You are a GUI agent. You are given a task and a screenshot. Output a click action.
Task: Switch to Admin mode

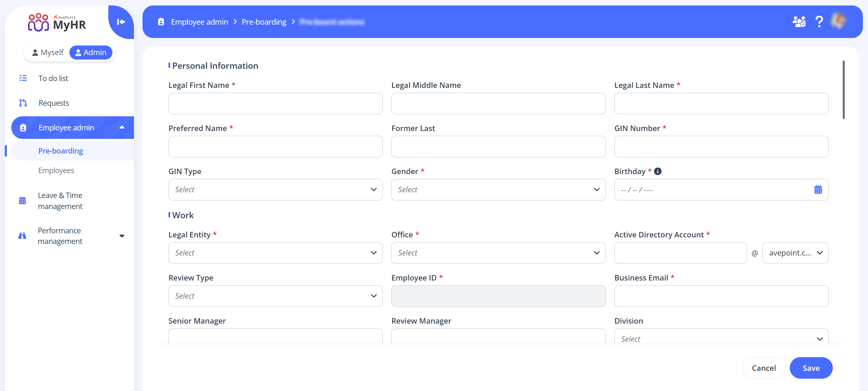(x=91, y=52)
